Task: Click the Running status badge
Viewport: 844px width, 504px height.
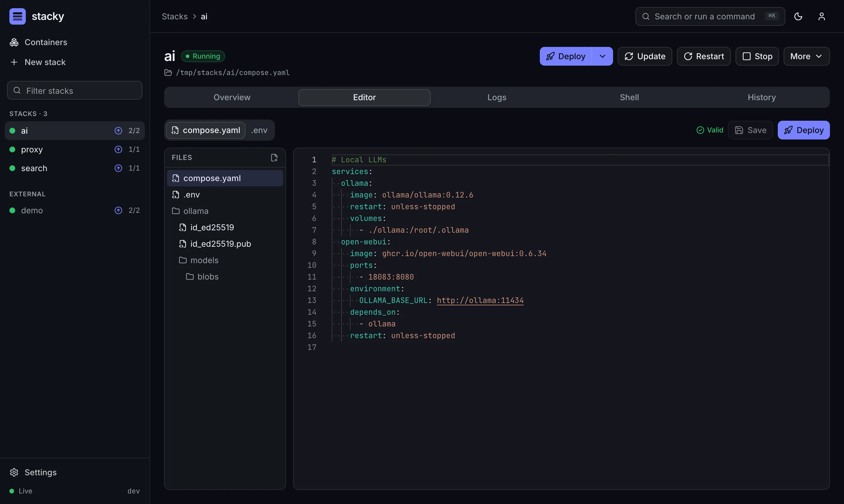Action: click(203, 56)
